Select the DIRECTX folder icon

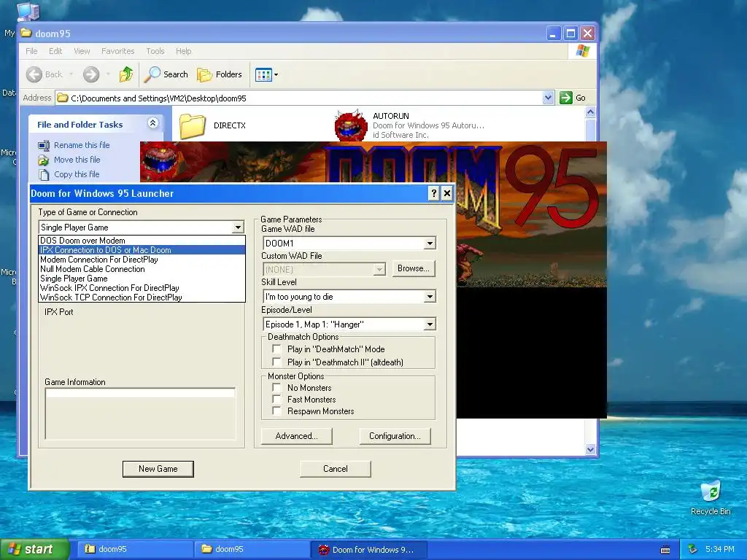(x=192, y=126)
